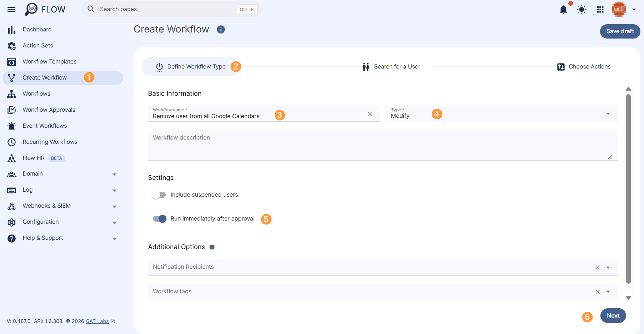This screenshot has width=644, height=334.
Task: Toggle Include suspended users switch
Action: click(159, 195)
